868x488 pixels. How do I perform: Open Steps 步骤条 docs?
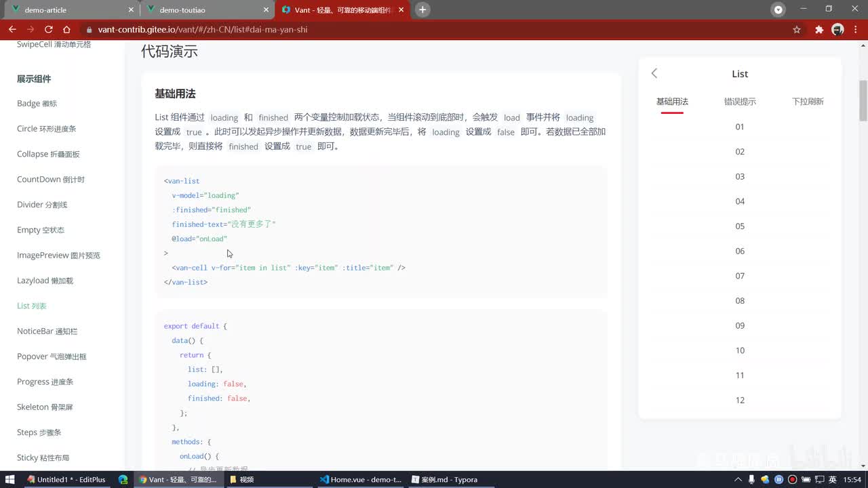pyautogui.click(x=39, y=432)
